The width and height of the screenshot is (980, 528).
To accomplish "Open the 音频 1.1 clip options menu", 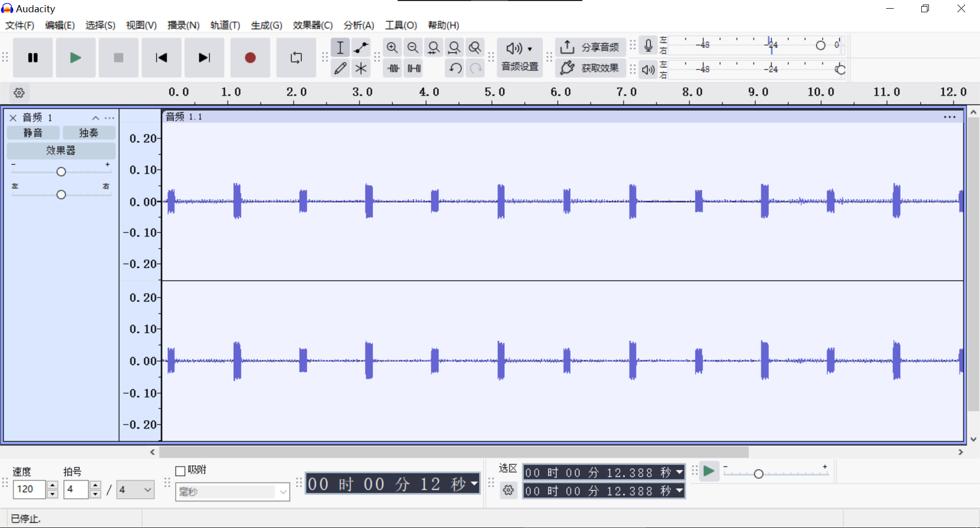I will [x=949, y=117].
